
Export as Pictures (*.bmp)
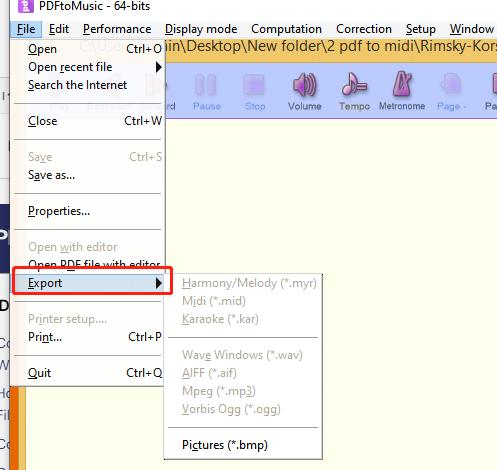coord(243,445)
